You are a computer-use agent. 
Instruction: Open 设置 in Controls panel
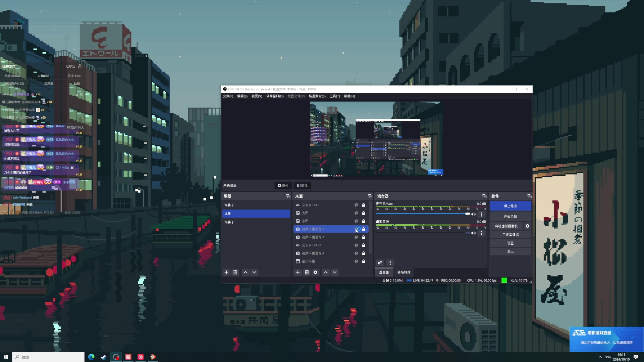pyautogui.click(x=511, y=243)
